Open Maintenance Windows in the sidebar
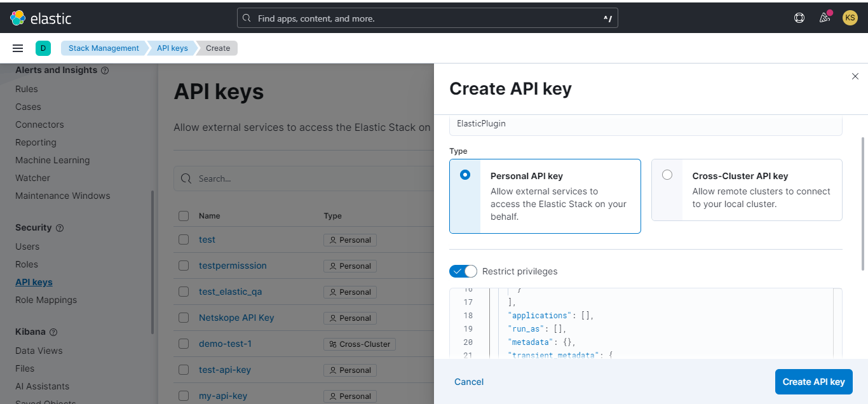 63,196
